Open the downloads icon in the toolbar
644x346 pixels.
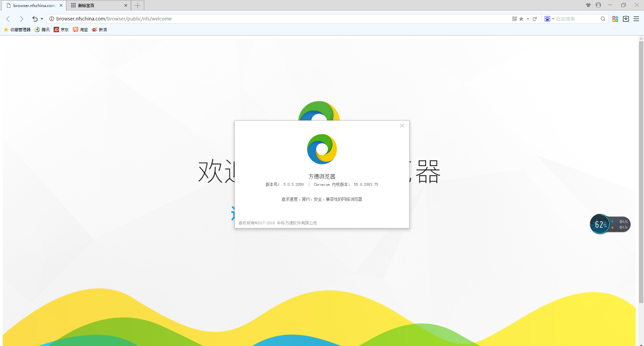(x=626, y=19)
